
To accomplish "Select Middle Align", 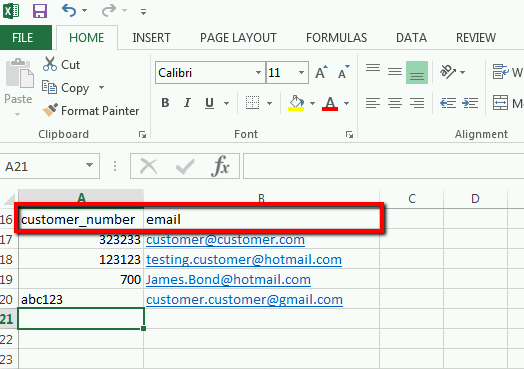I will coord(395,72).
